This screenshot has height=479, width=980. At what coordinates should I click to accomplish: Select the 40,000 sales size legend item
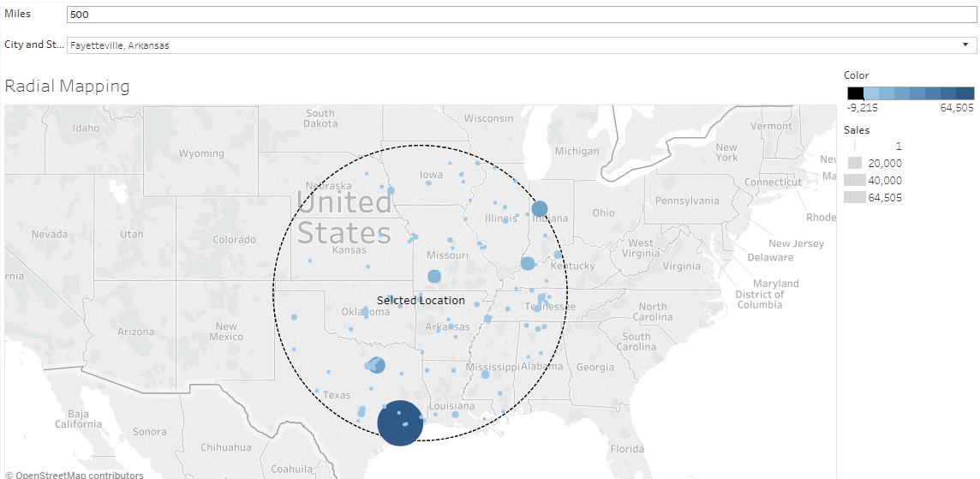(x=873, y=180)
